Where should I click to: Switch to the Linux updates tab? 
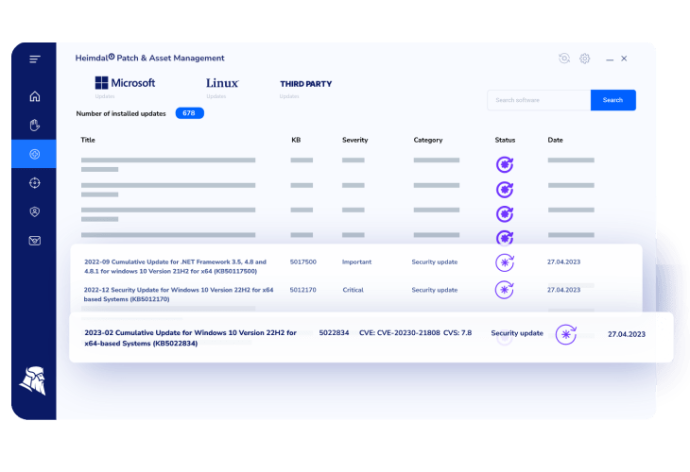pos(222,83)
